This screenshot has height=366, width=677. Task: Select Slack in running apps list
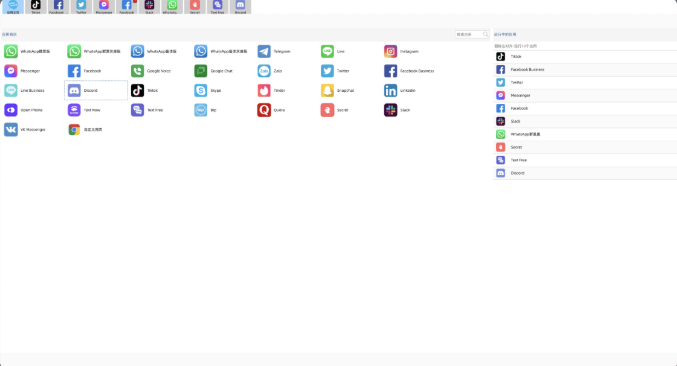pyautogui.click(x=585, y=121)
